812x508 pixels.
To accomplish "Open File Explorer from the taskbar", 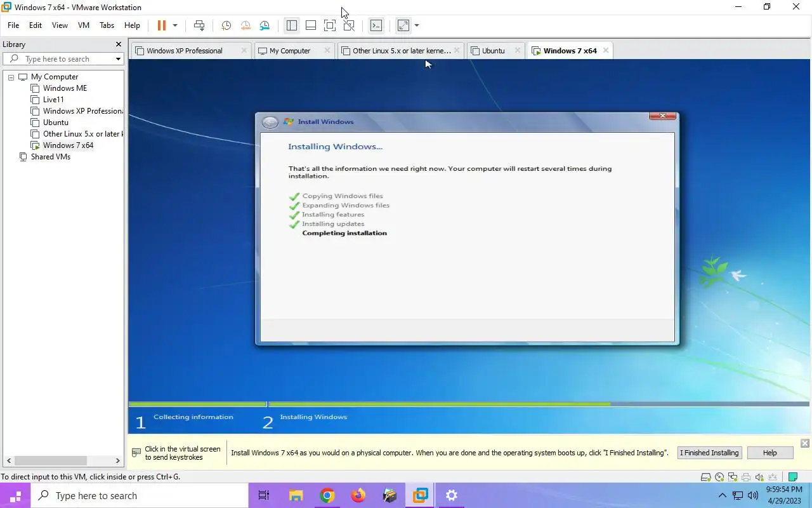I will 296,496.
